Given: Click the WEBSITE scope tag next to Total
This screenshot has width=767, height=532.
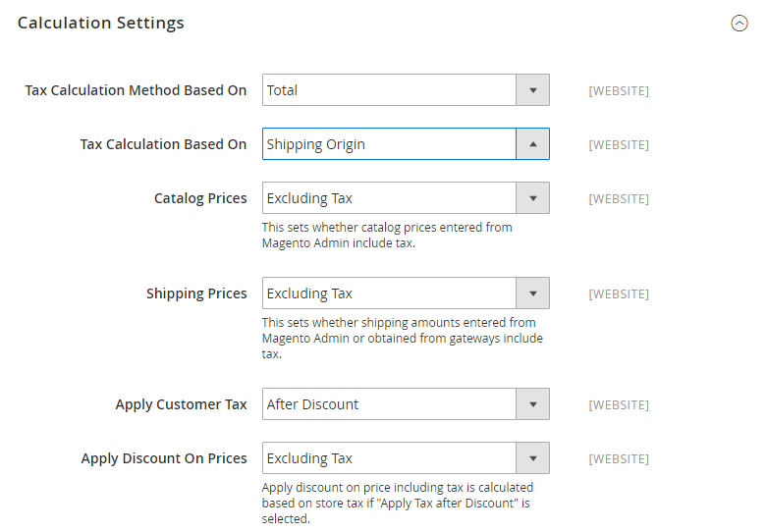Looking at the screenshot, I should click(x=618, y=91).
